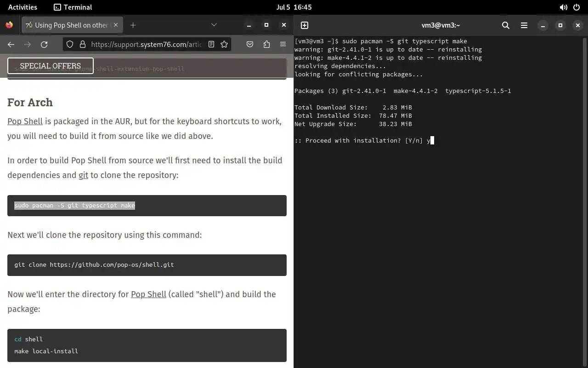Click the make local-install code line
The image size is (588, 368).
(x=46, y=351)
